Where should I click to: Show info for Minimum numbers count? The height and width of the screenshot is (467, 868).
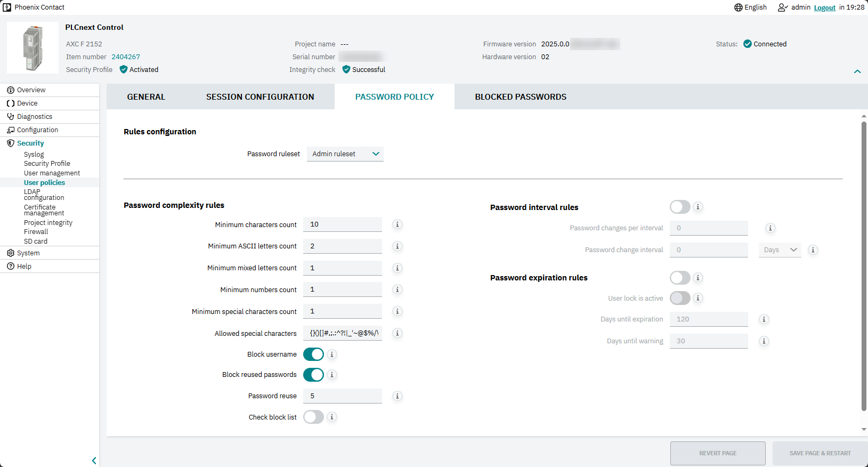click(398, 289)
